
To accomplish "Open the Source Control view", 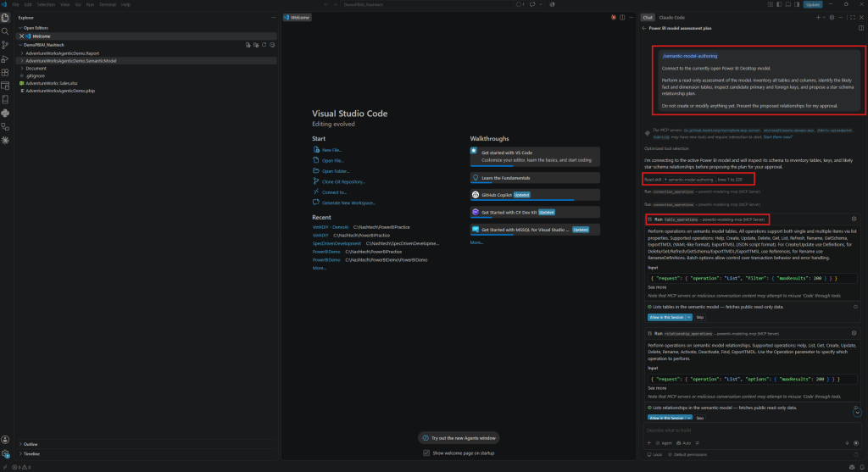I will coord(5,45).
